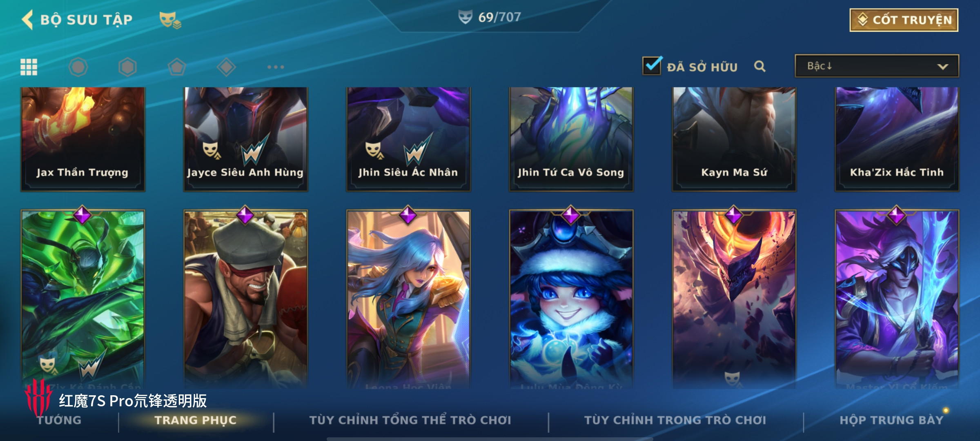Uncheck the Đã Sở Hữu checkbox
Viewport: 980px width, 441px height.
[x=652, y=65]
